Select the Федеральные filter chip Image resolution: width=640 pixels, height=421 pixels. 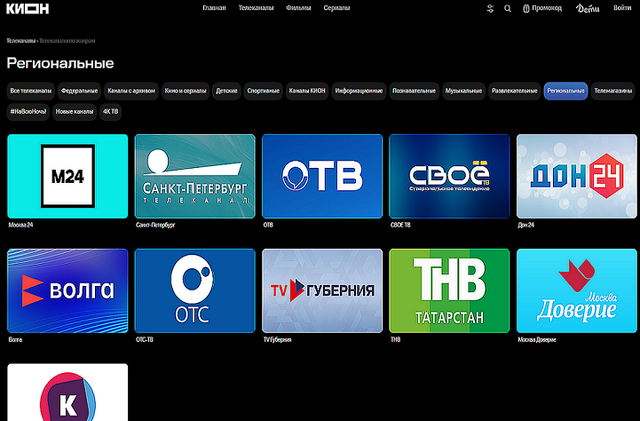click(79, 91)
